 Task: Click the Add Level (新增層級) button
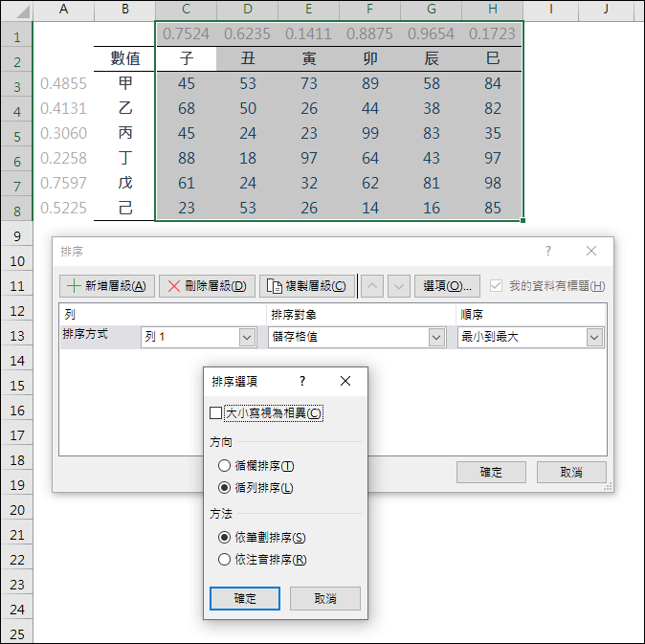pos(107,286)
